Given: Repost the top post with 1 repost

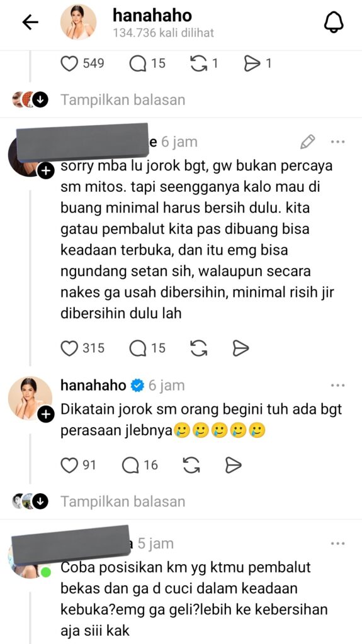Looking at the screenshot, I should 199,64.
